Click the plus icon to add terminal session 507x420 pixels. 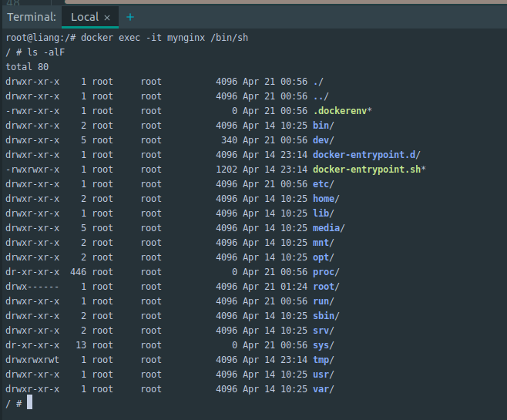pos(129,16)
